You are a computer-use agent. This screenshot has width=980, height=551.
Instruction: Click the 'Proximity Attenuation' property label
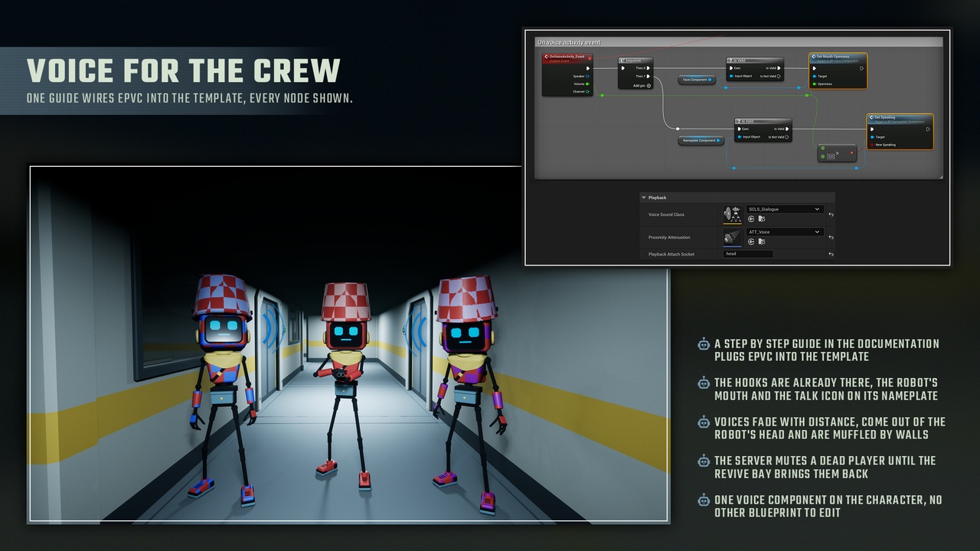pyautogui.click(x=669, y=237)
